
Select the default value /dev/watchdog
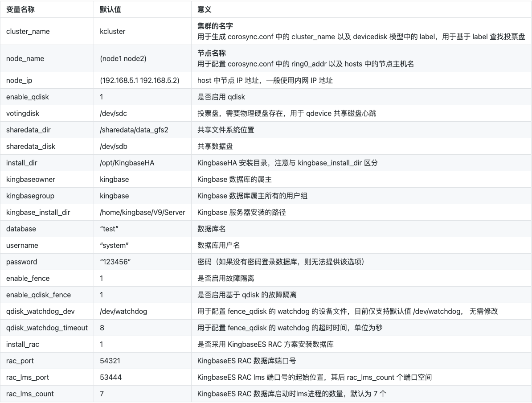tap(123, 311)
